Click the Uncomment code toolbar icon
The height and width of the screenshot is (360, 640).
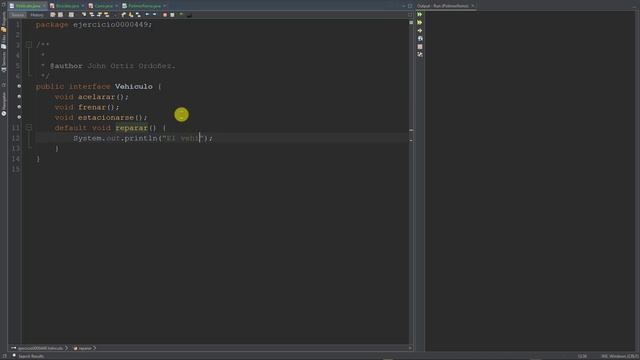pos(189,15)
